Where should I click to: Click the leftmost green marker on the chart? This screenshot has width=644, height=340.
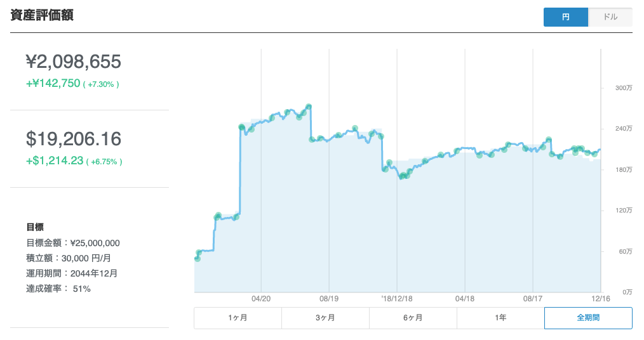[x=198, y=258]
